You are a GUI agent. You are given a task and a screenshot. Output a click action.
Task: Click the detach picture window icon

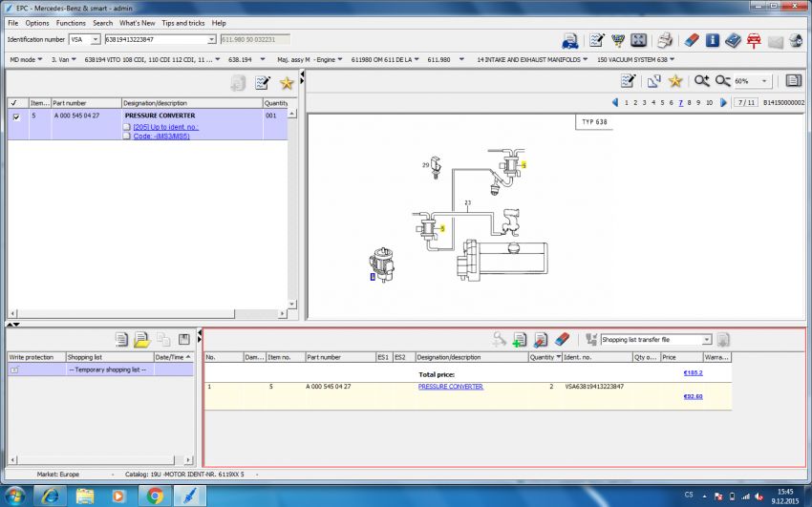click(x=653, y=81)
